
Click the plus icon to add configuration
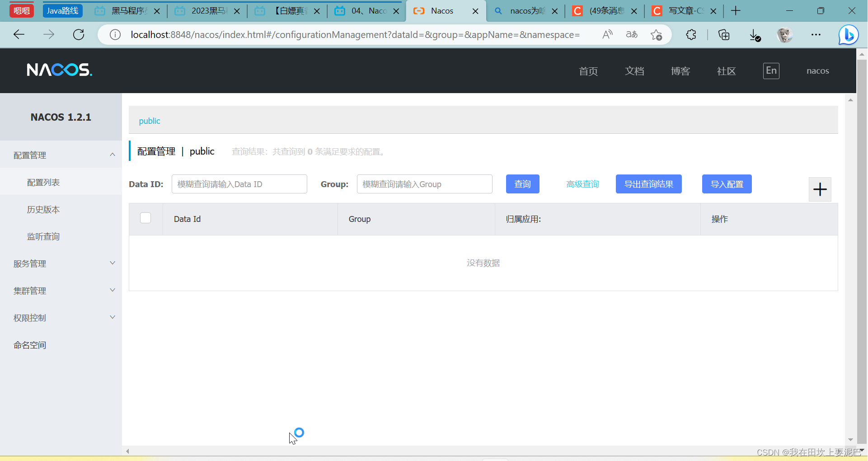820,189
